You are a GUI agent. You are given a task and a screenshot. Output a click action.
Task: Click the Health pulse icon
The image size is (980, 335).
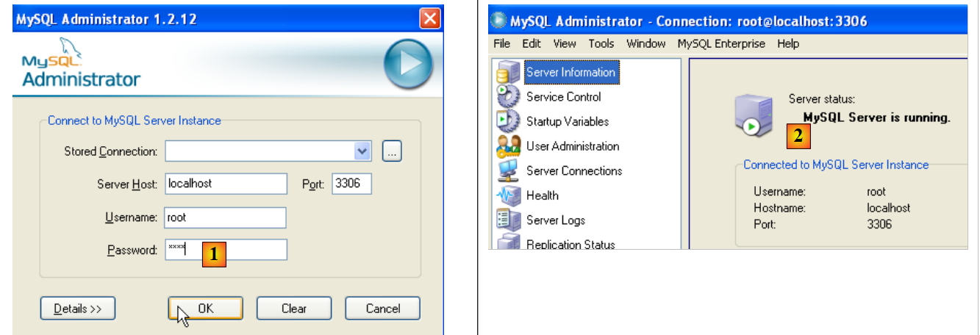(508, 195)
